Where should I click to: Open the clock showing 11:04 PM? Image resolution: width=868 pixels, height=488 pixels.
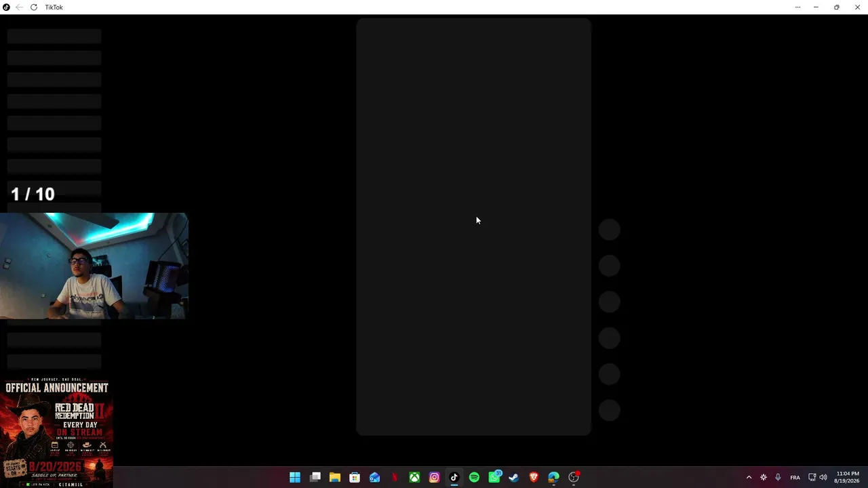point(848,477)
